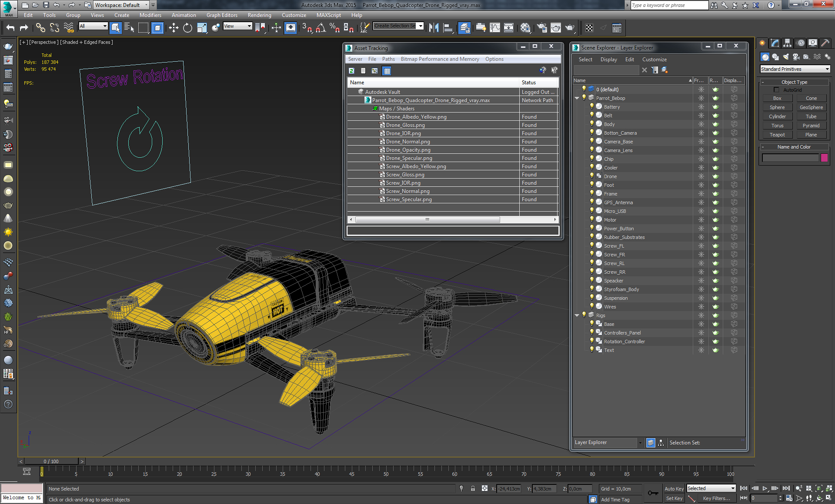
Task: Toggle Window/Crossing selection mode
Action: click(x=157, y=28)
